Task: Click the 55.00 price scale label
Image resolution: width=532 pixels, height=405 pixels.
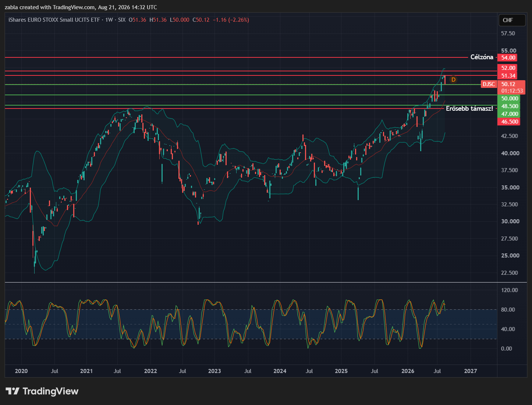Action: (x=508, y=50)
